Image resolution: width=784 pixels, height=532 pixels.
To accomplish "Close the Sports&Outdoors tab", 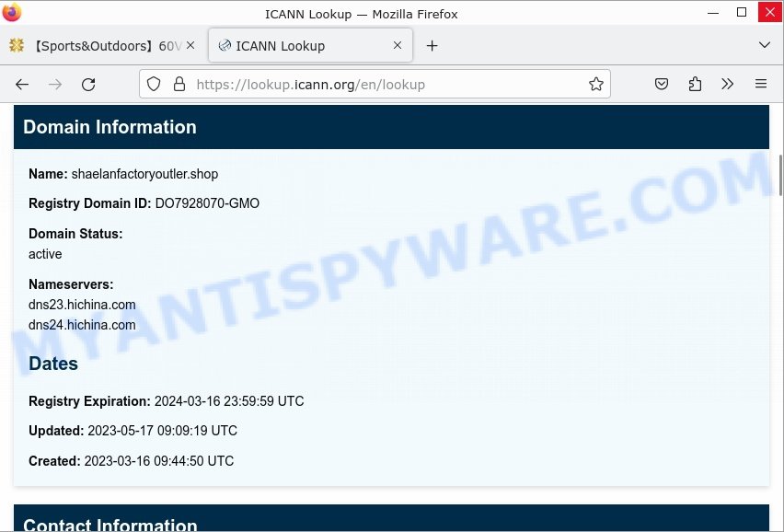I will (190, 45).
